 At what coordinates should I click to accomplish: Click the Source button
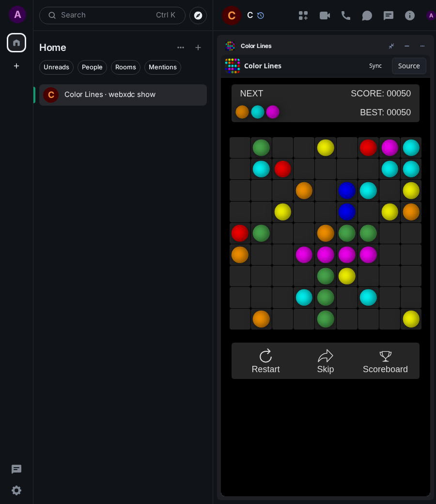tap(409, 66)
